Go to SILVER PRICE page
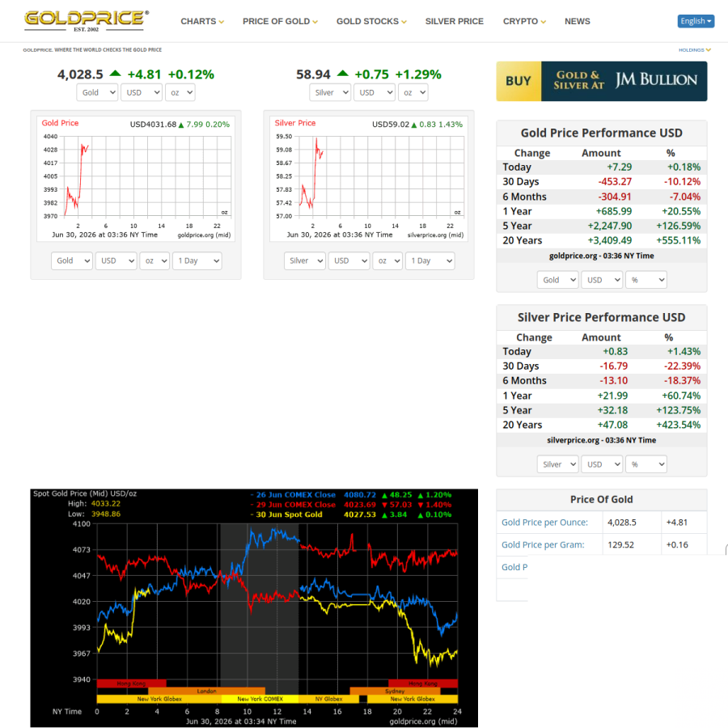Screen dimensions: 728x728 (x=454, y=21)
